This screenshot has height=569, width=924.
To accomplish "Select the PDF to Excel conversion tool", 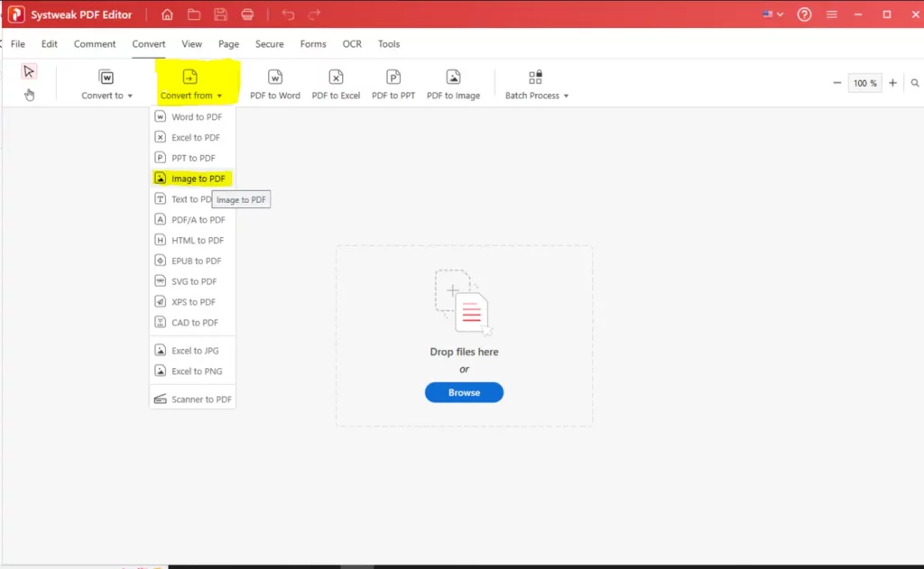I will pyautogui.click(x=336, y=82).
